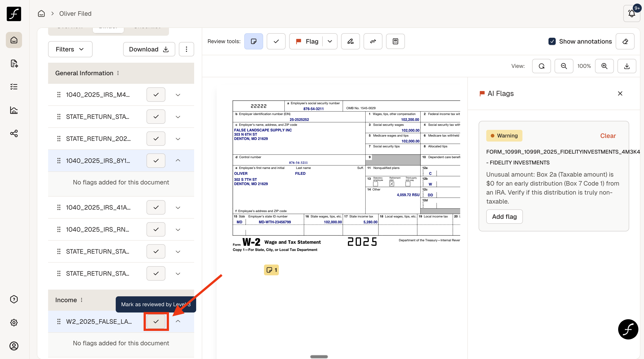
Task: Open General Information section options
Action: (118, 73)
